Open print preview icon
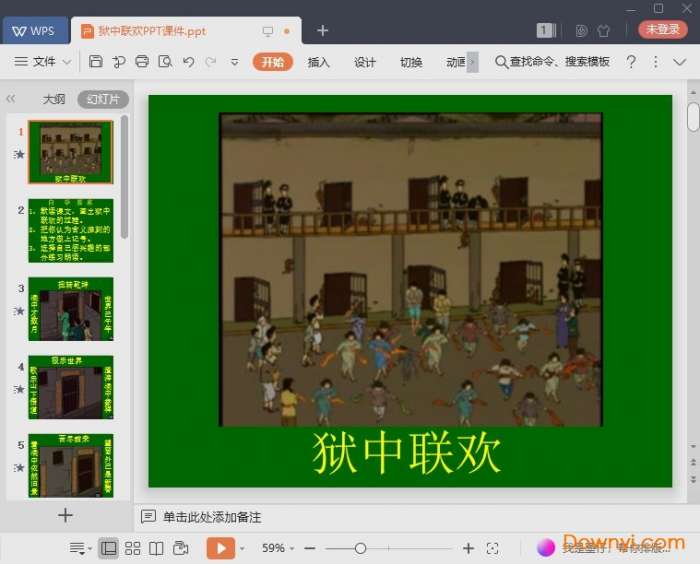Viewport: 700px width, 564px height. 165,62
